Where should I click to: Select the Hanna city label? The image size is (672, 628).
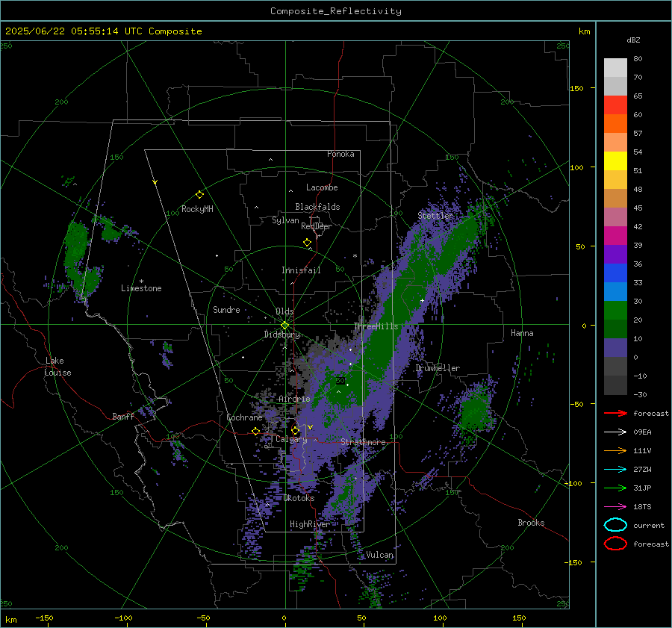(x=522, y=333)
